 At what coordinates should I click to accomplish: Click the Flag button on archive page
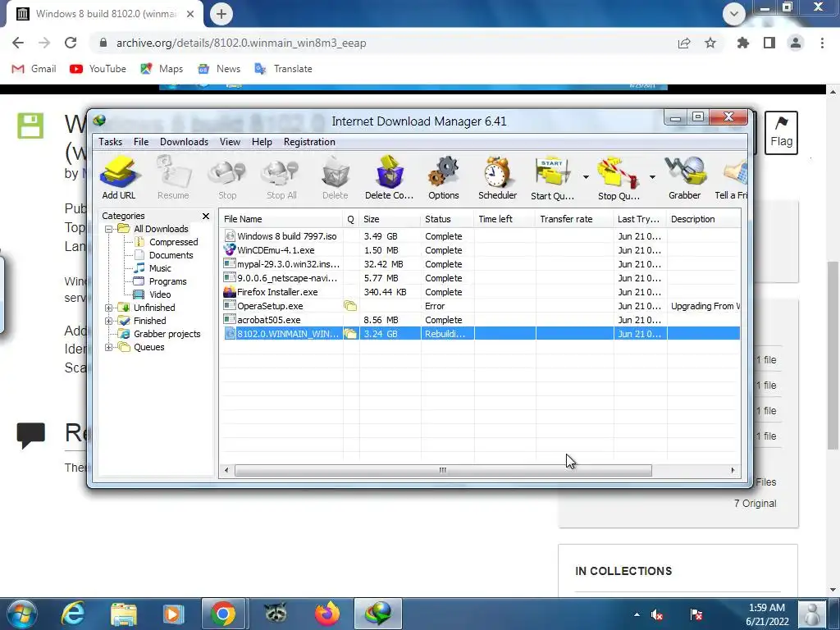click(781, 132)
